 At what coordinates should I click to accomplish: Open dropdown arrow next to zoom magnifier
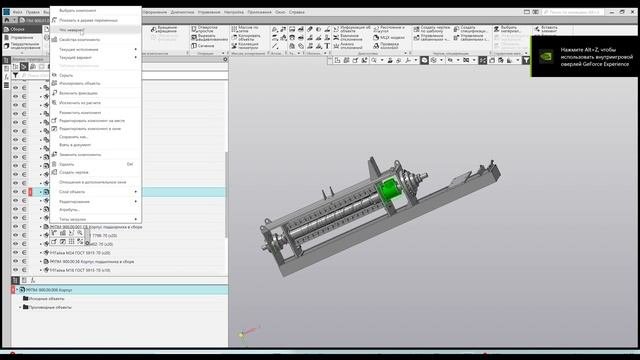click(x=382, y=60)
